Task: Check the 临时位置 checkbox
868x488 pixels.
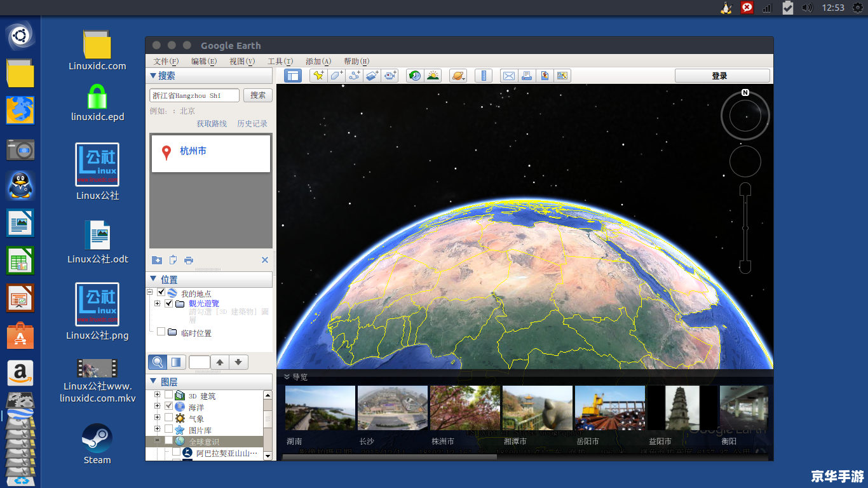Action: pyautogui.click(x=161, y=332)
